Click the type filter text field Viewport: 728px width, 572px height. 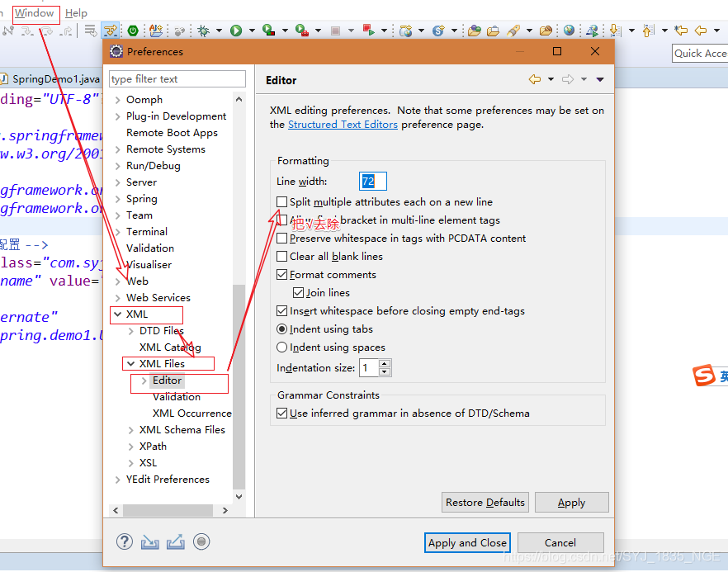tap(177, 79)
